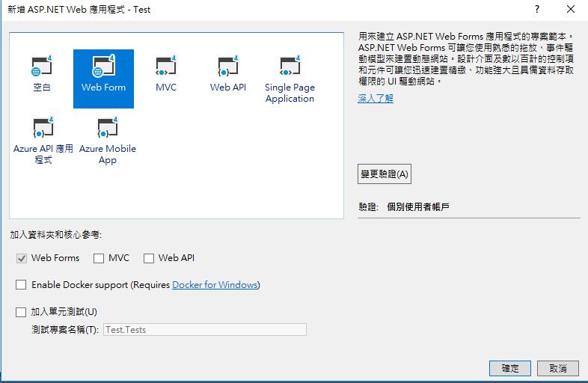The image size is (588, 383).
Task: Select the Azure Mobile App template icon
Action: [x=108, y=127]
